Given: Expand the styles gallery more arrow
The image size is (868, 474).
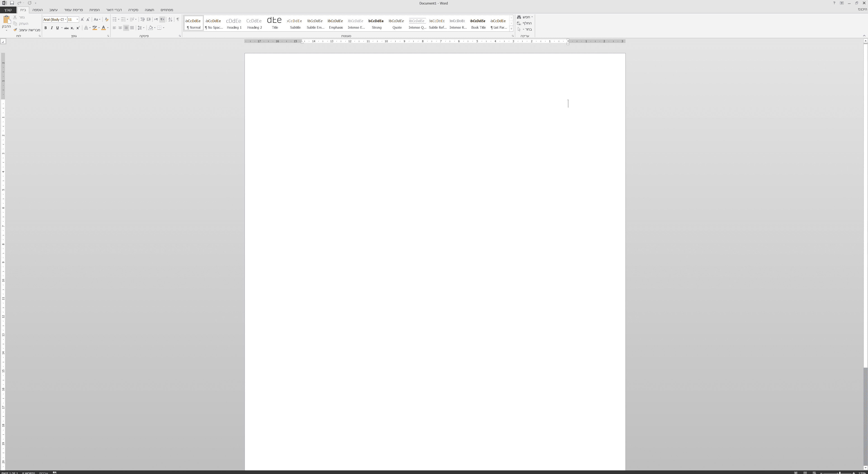Looking at the screenshot, I should tap(511, 29).
